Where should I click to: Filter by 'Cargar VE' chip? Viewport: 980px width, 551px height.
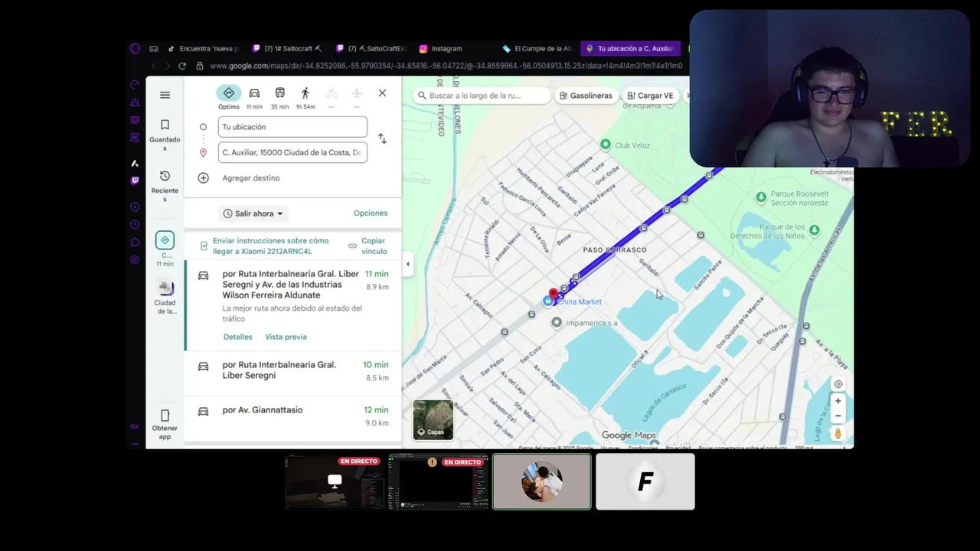click(650, 96)
